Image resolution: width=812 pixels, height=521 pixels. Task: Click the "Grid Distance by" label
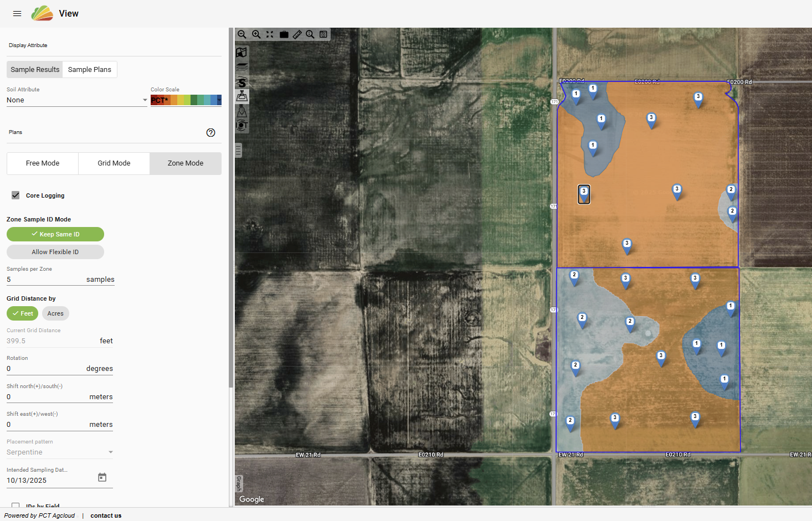tap(31, 298)
